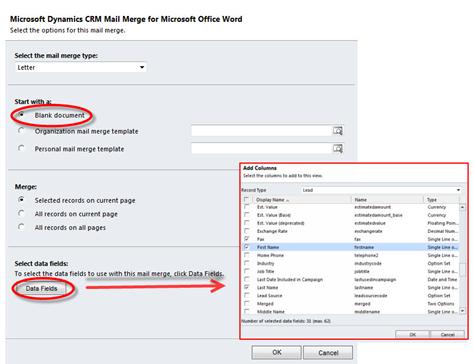Viewport: 474px width, 364px height.
Task: Select Blank document radio button
Action: tap(21, 115)
